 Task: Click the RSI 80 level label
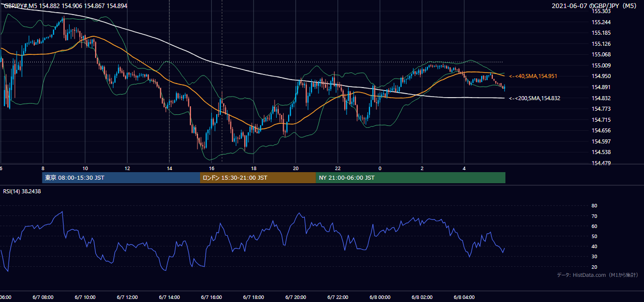[595, 206]
